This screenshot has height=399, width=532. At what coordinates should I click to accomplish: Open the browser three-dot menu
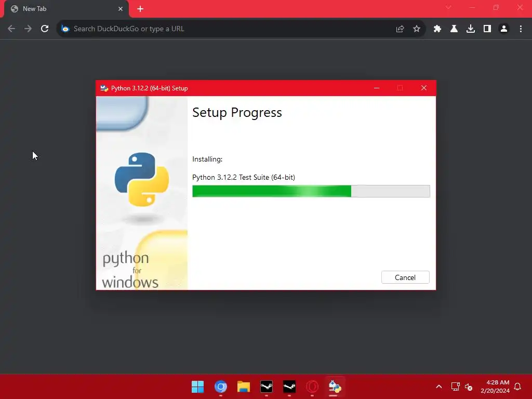pos(521,29)
